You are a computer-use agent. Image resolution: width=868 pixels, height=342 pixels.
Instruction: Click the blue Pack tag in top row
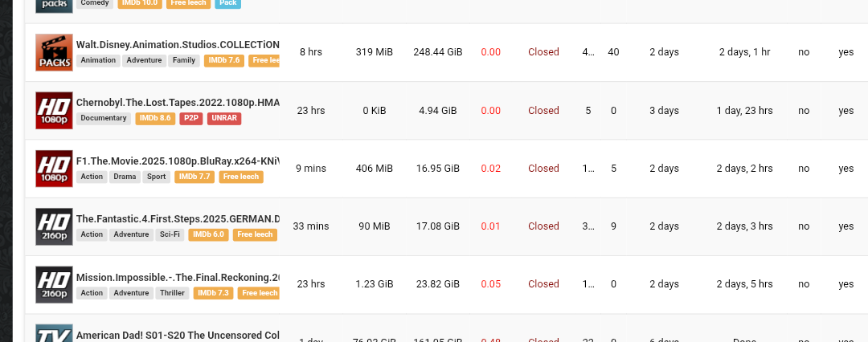(227, 3)
